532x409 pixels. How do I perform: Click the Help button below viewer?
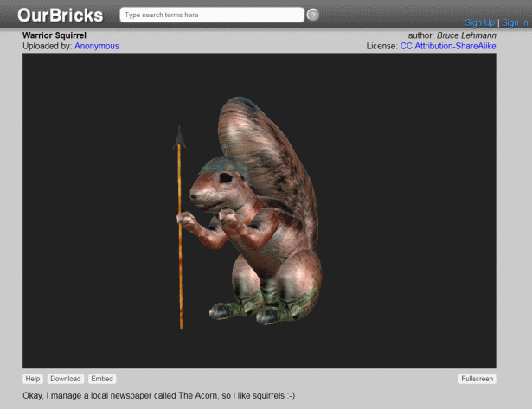point(33,379)
